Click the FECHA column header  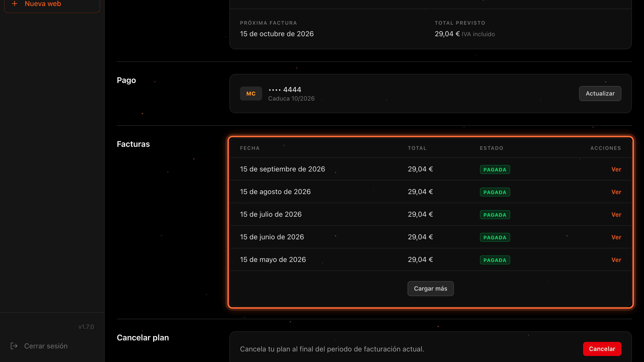click(x=250, y=148)
